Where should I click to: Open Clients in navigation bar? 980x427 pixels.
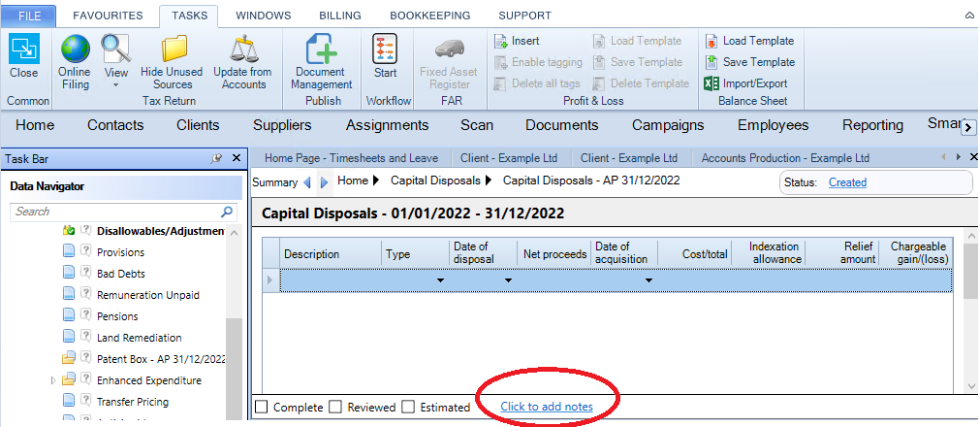(x=198, y=125)
